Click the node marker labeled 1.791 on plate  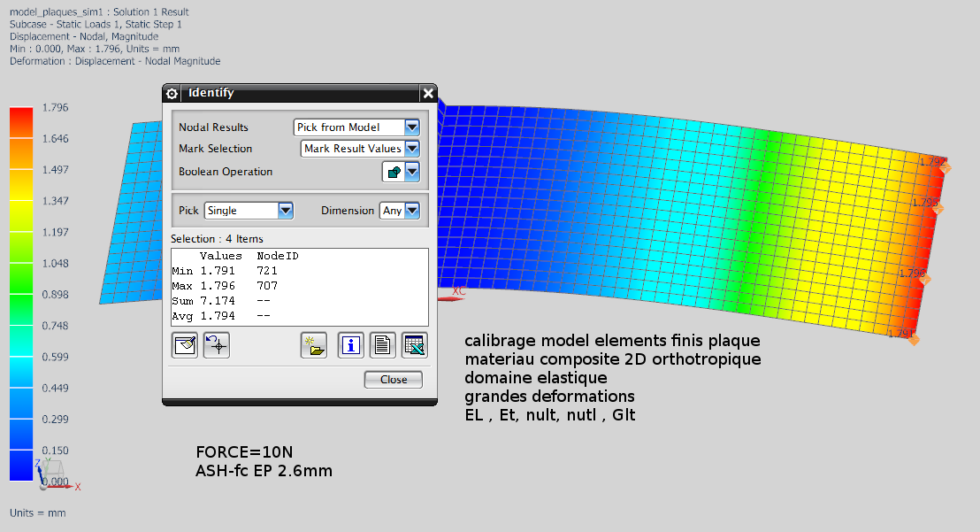[914, 340]
